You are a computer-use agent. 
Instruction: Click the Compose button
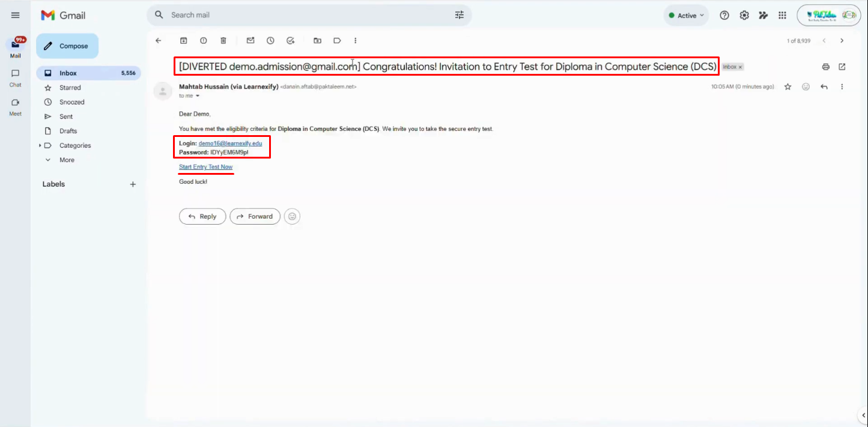point(67,46)
